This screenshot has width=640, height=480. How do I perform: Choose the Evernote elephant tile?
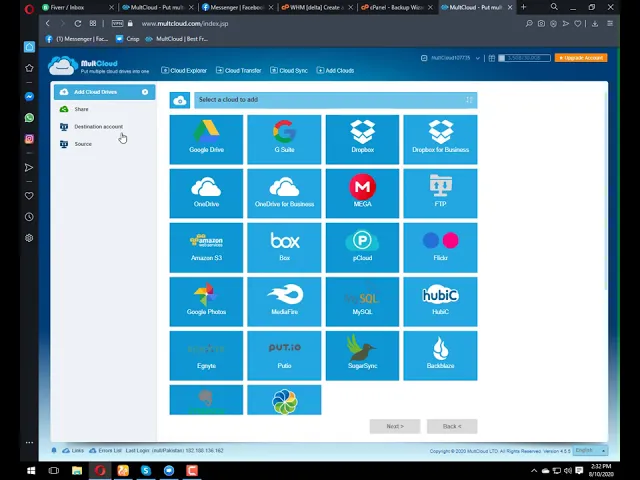pyautogui.click(x=206, y=400)
